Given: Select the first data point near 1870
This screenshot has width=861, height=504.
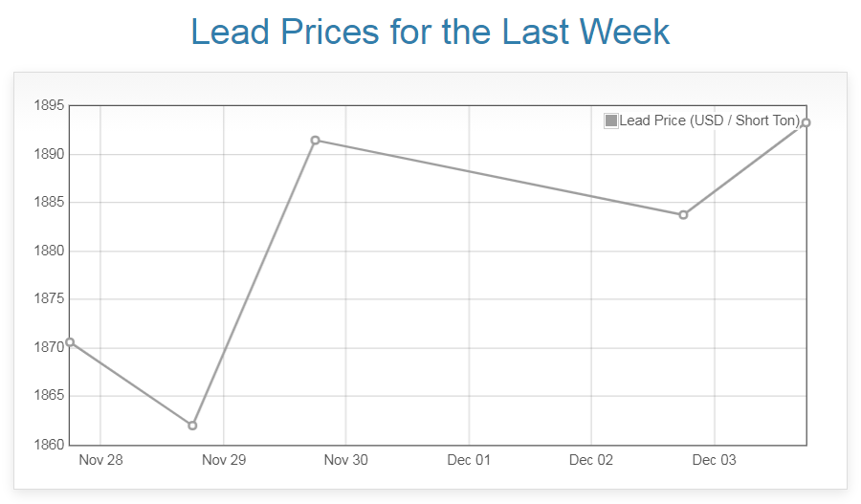Looking at the screenshot, I should (x=70, y=342).
